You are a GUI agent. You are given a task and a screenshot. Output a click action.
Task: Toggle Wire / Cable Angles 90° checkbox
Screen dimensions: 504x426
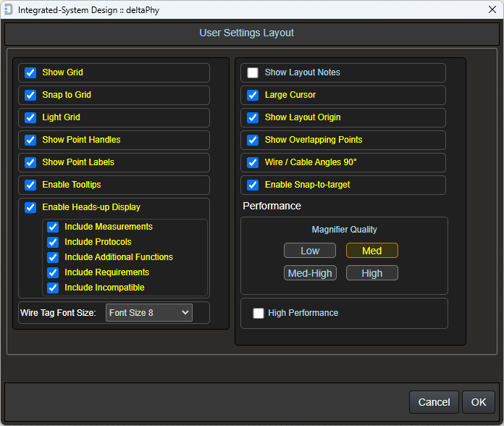click(x=253, y=163)
